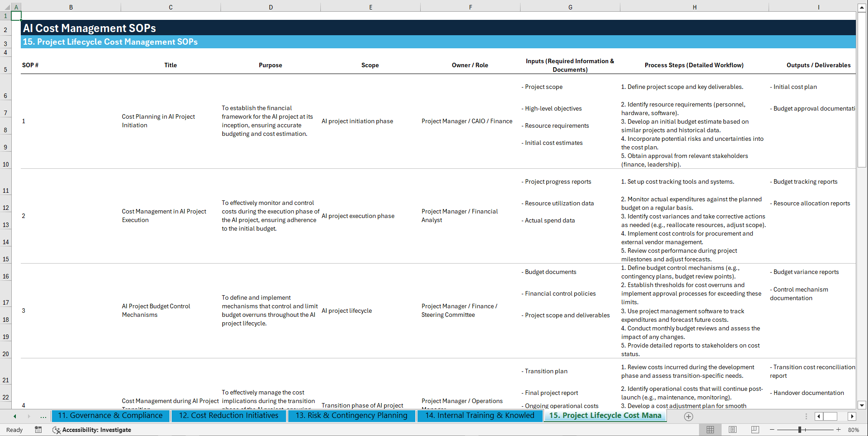868x436 pixels.
Task: Open zoom dialog via 80% label
Action: (854, 430)
